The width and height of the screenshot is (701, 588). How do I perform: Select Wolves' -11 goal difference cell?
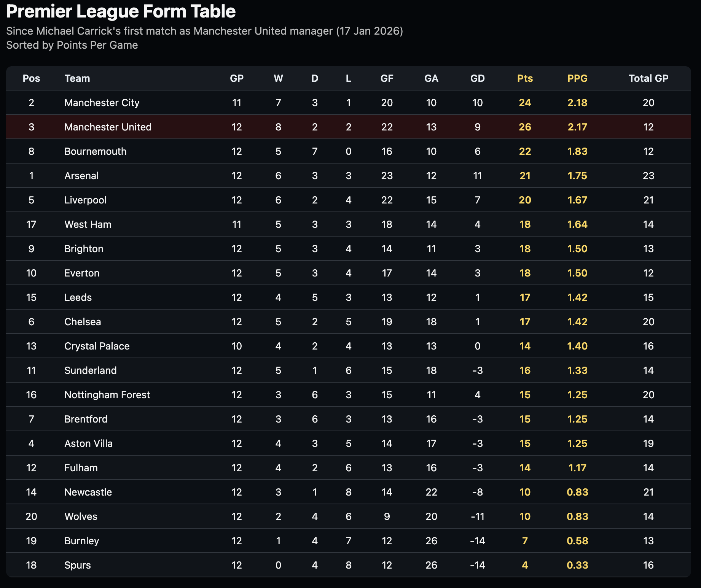477,516
